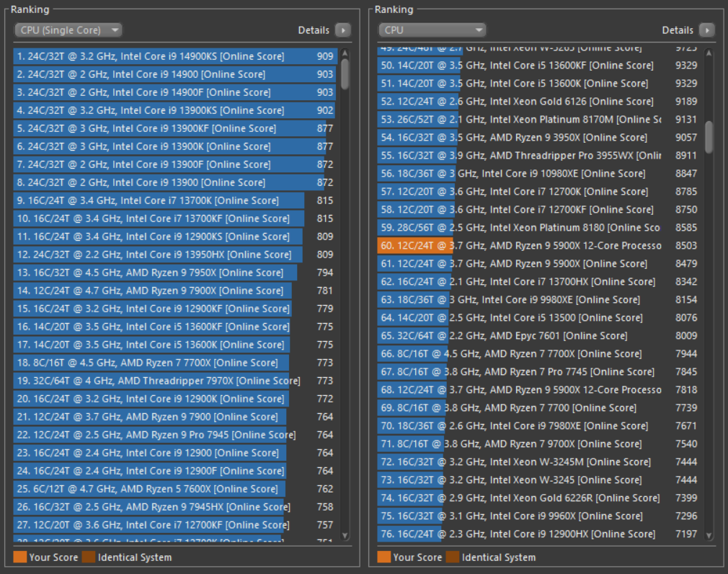Select row 9 Intel Core i7 13700K
This screenshot has width=728, height=574.
(175, 200)
